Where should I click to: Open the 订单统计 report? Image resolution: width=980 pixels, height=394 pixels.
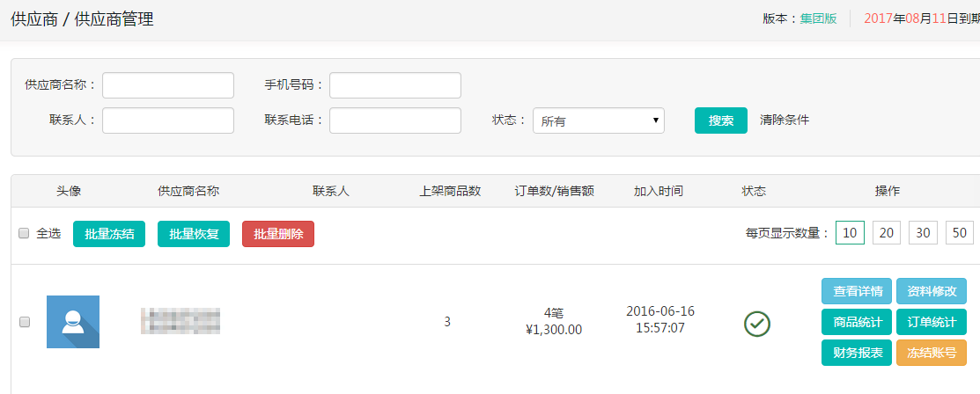[932, 322]
